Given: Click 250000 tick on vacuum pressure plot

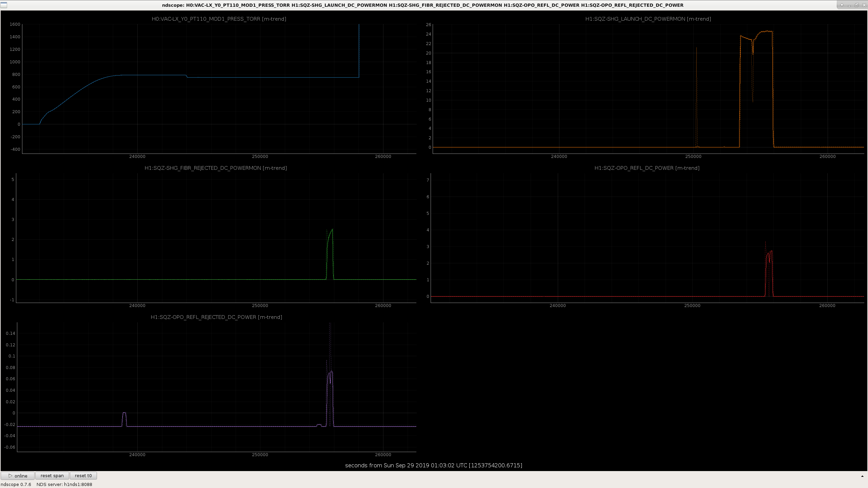Looking at the screenshot, I should (x=260, y=157).
